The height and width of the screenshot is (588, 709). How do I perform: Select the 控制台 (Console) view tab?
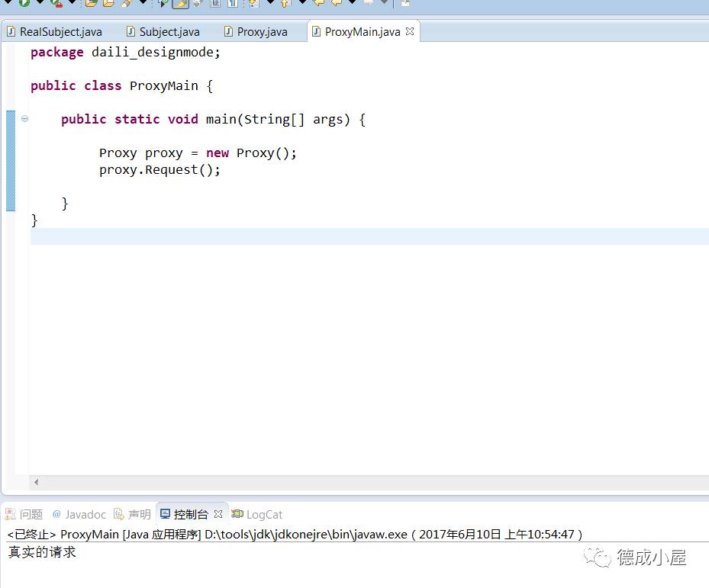190,514
